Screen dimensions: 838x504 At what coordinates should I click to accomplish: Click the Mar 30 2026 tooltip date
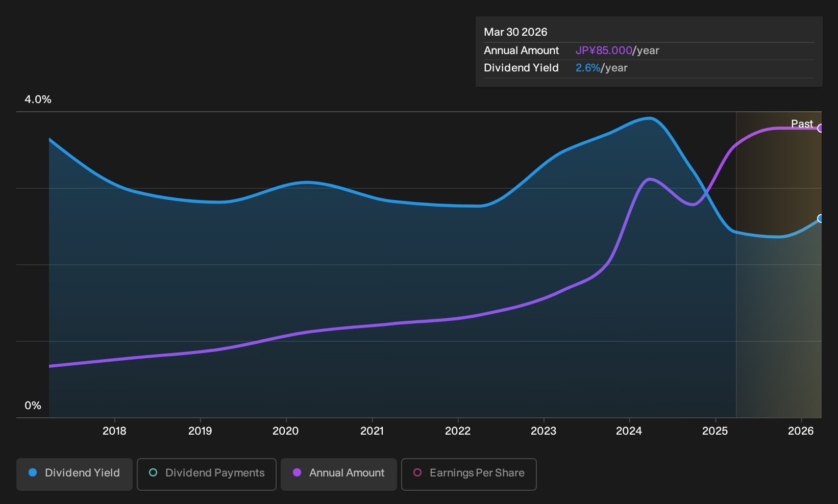(x=515, y=32)
